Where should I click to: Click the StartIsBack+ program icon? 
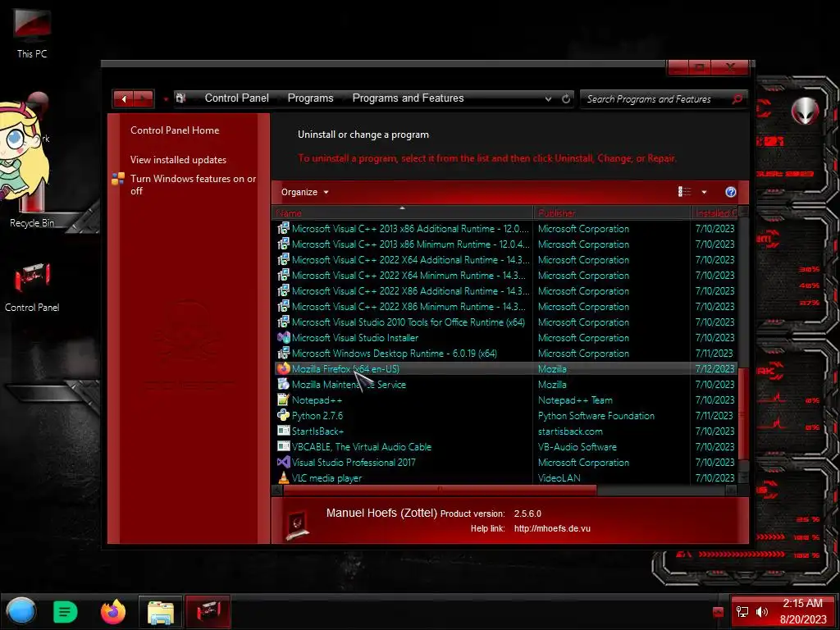[283, 431]
